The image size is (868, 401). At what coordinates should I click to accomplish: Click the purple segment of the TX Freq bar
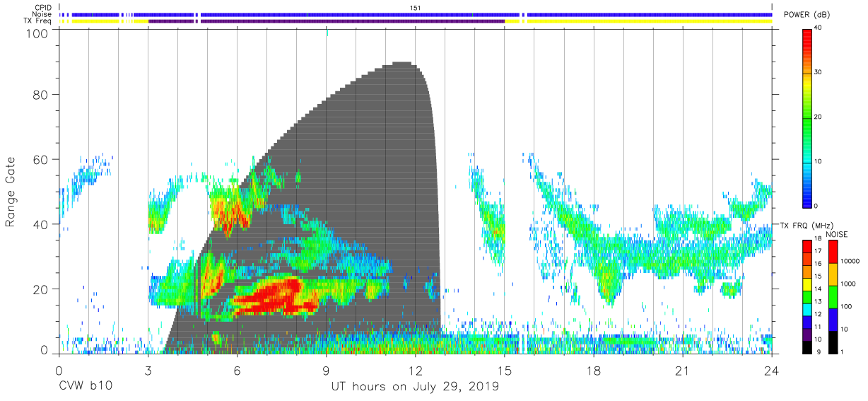click(x=327, y=21)
